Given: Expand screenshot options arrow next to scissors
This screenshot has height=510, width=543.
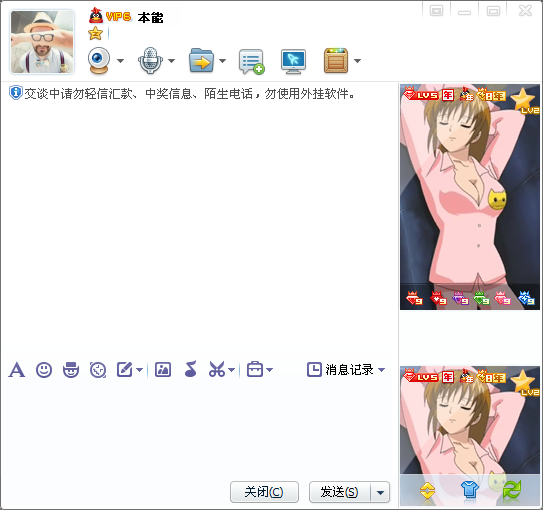Looking at the screenshot, I should [232, 370].
